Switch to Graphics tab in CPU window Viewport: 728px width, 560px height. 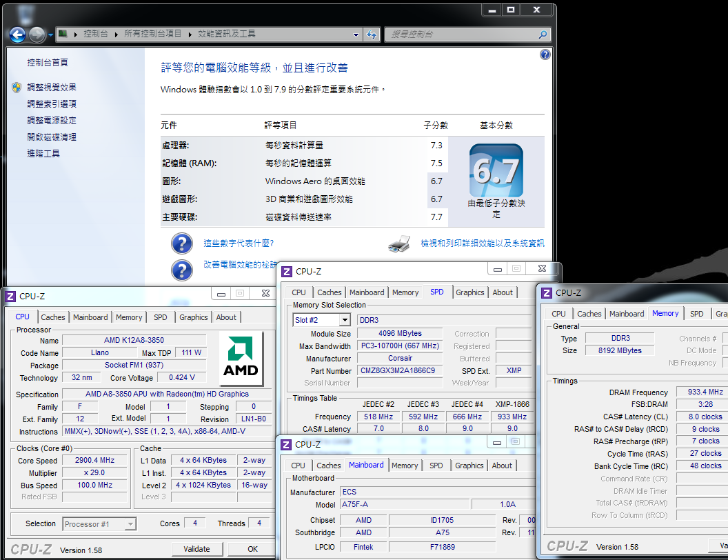[193, 317]
